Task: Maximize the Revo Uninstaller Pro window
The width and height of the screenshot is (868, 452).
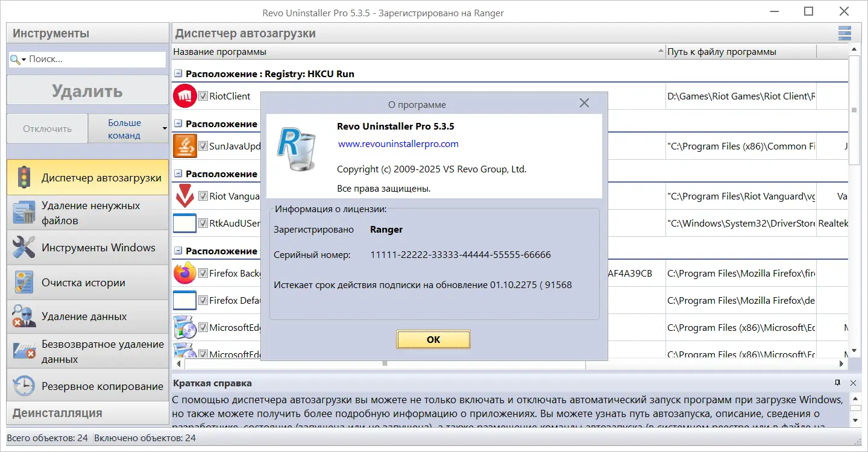Action: click(809, 11)
